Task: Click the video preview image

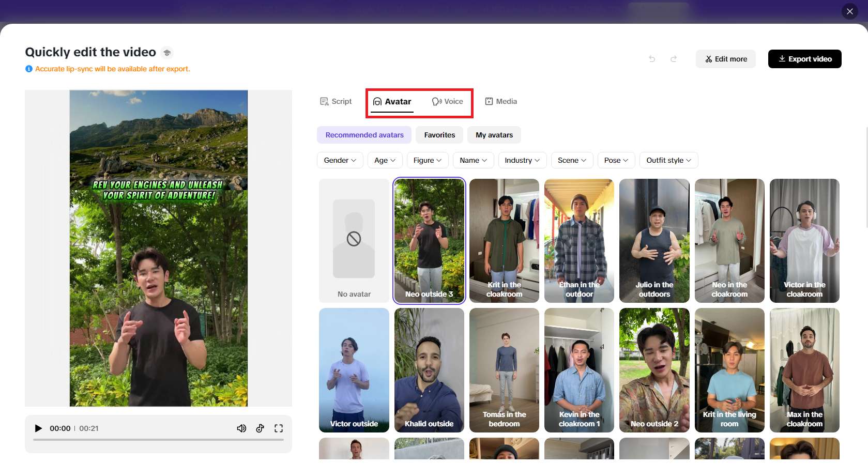Action: (x=159, y=248)
